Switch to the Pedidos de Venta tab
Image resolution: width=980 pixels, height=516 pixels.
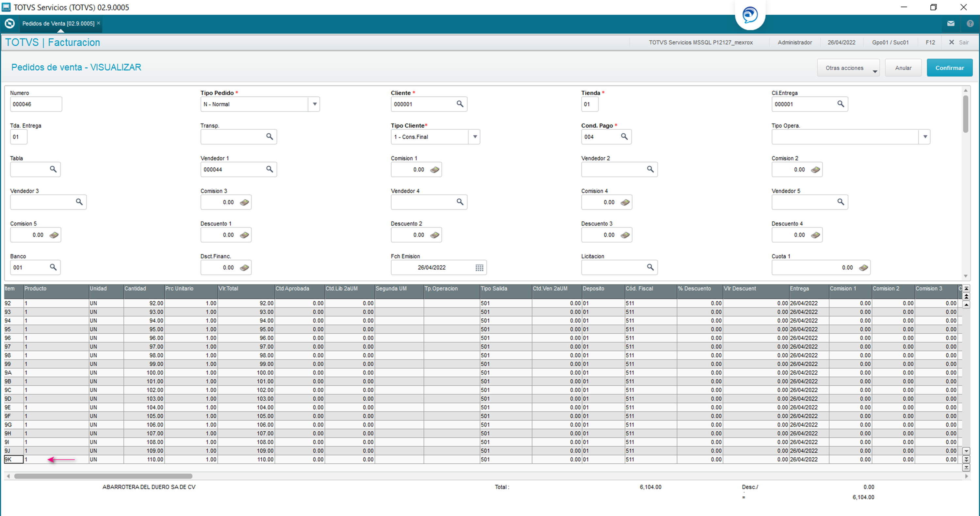pyautogui.click(x=58, y=24)
